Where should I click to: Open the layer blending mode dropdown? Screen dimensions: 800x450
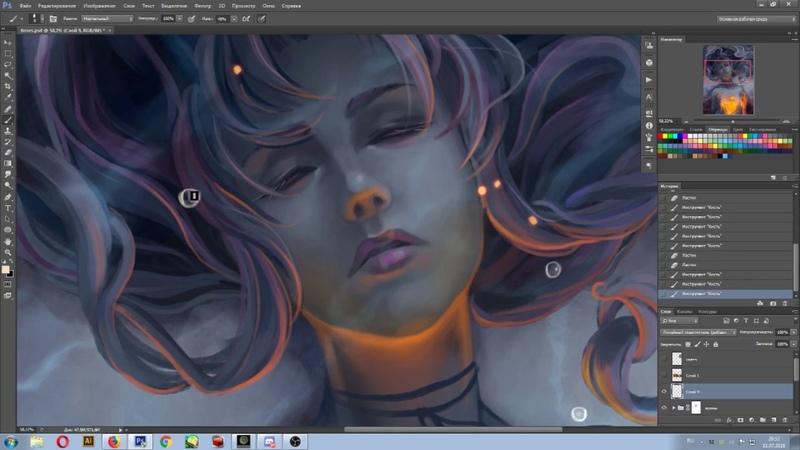pyautogui.click(x=698, y=332)
